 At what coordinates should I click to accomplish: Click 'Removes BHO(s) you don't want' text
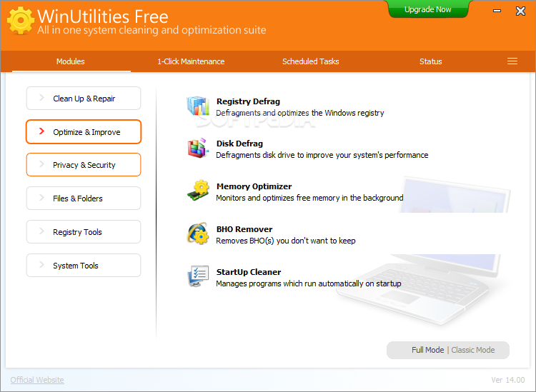point(286,241)
